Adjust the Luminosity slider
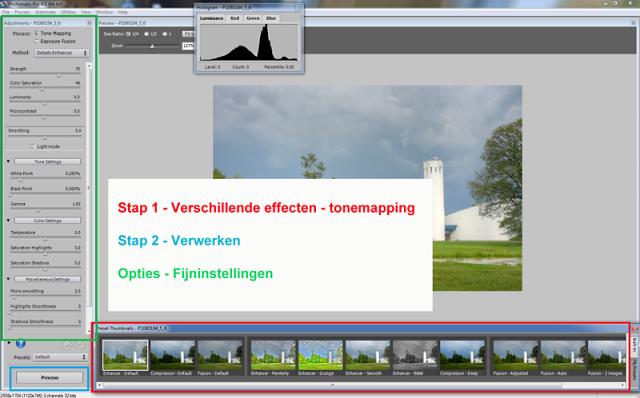This screenshot has height=398, width=640. (x=44, y=104)
